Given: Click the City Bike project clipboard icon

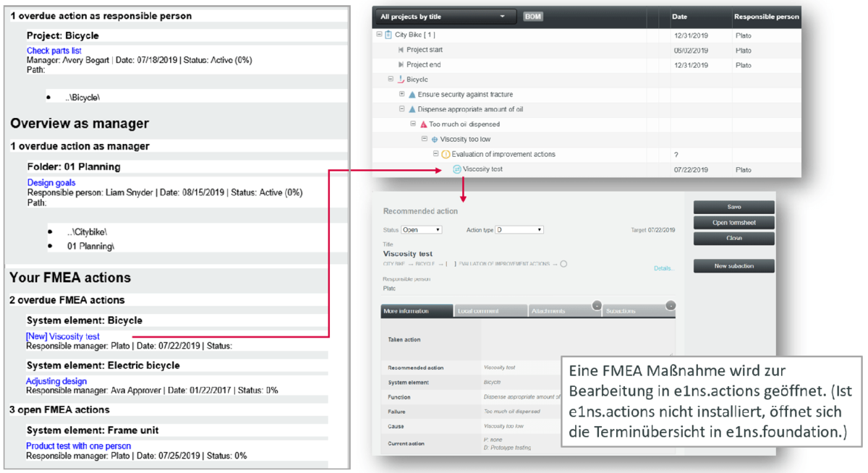Looking at the screenshot, I should pos(388,35).
